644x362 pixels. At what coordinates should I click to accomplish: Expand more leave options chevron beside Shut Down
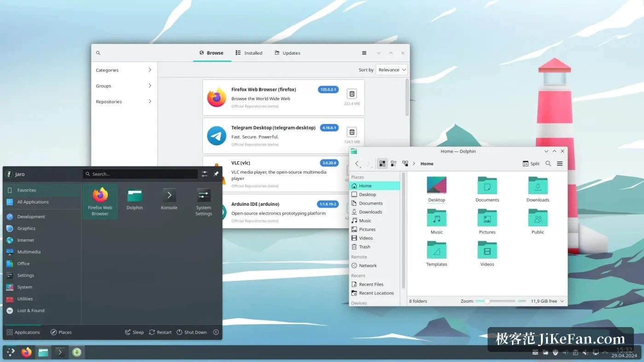tap(216, 332)
